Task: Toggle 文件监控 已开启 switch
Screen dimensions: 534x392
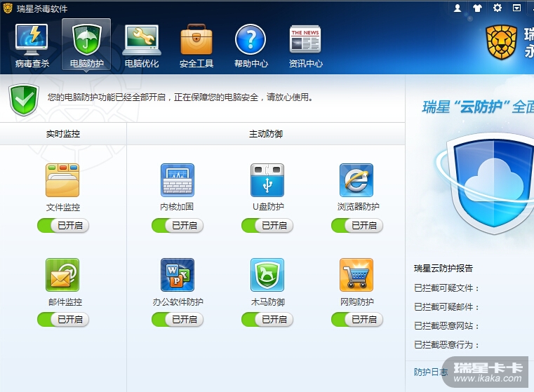Action: pos(63,226)
